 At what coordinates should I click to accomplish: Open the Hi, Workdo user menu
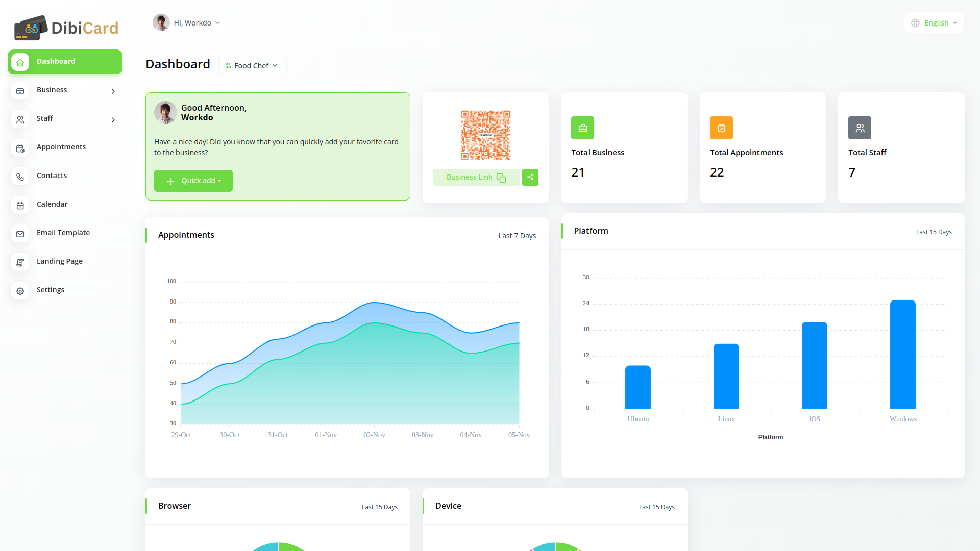[187, 23]
